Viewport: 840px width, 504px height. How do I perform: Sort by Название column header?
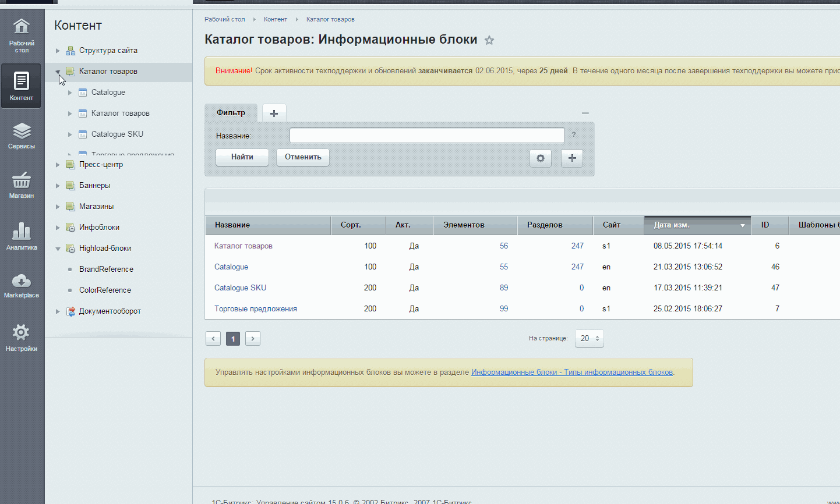click(269, 225)
